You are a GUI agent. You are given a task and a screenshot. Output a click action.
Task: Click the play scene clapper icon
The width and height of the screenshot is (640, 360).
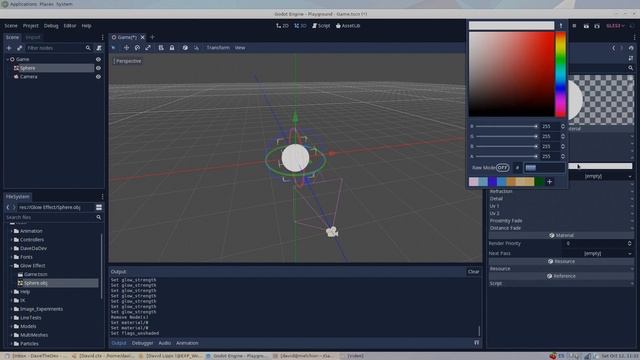tap(586, 26)
